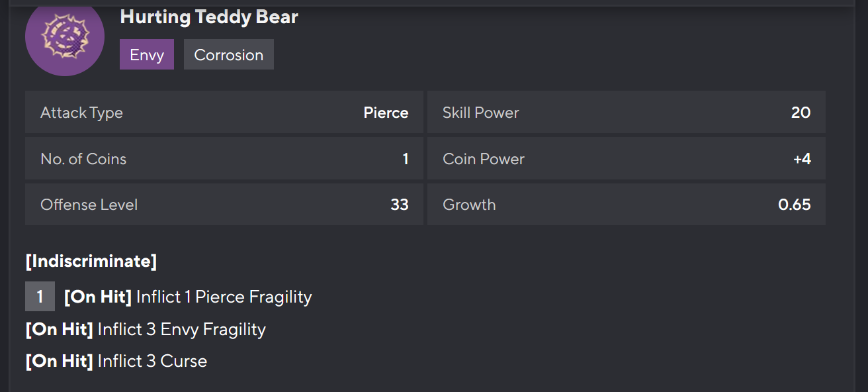Image resolution: width=868 pixels, height=392 pixels.
Task: Click the Offense Level label
Action: click(x=89, y=205)
